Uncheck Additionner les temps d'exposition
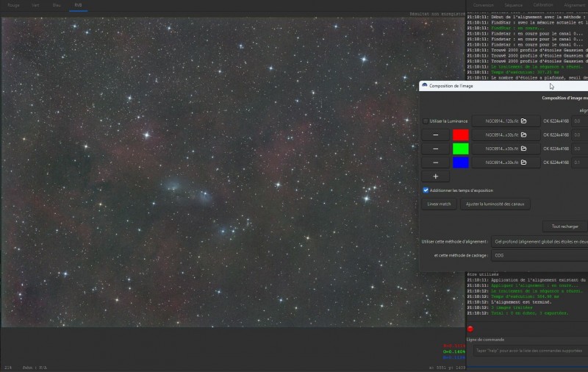This screenshot has width=588, height=372. (x=426, y=190)
